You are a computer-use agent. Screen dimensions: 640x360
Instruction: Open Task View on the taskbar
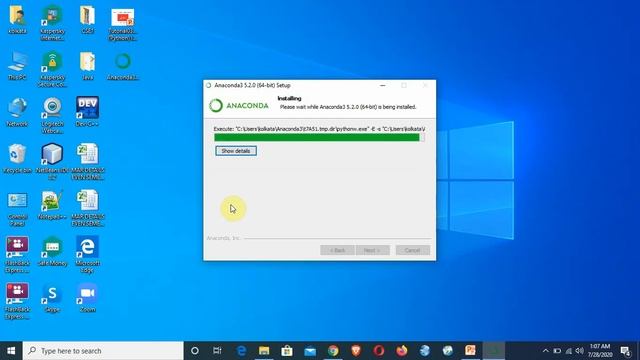click(218, 351)
